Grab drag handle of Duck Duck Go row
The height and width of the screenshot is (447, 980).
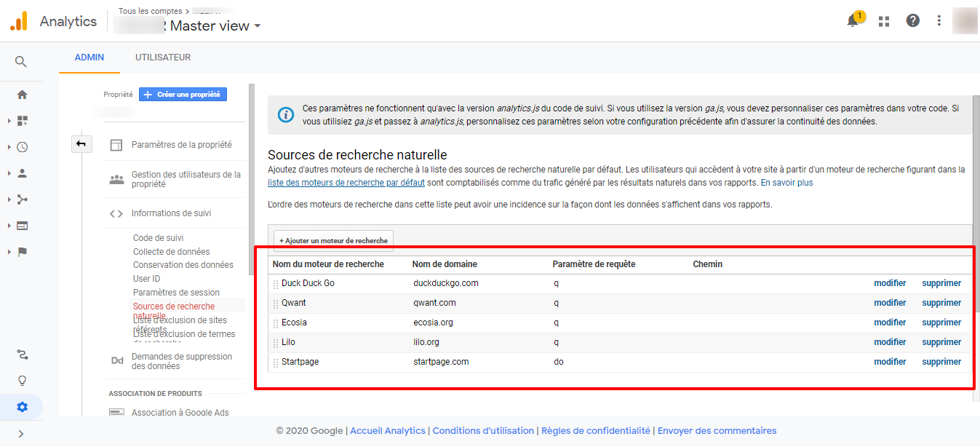276,284
